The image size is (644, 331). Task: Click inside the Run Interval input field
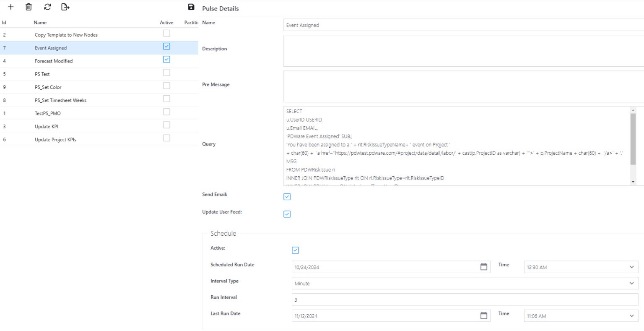(x=419, y=299)
